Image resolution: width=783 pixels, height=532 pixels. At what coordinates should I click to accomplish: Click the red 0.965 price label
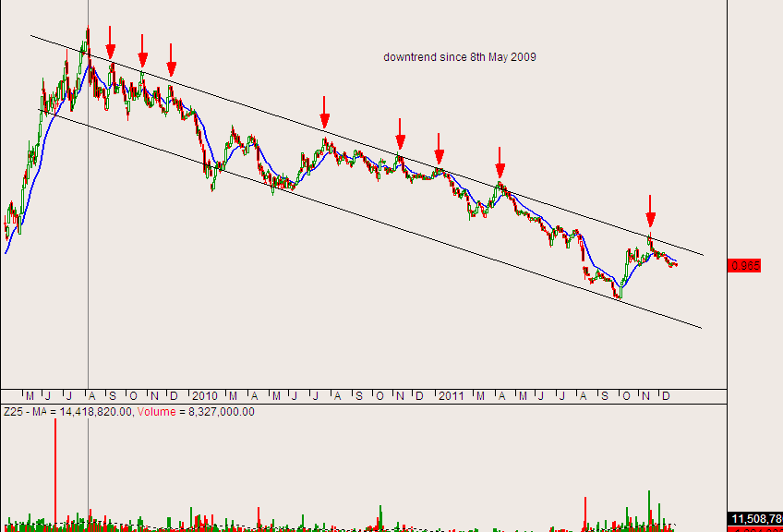click(x=745, y=265)
